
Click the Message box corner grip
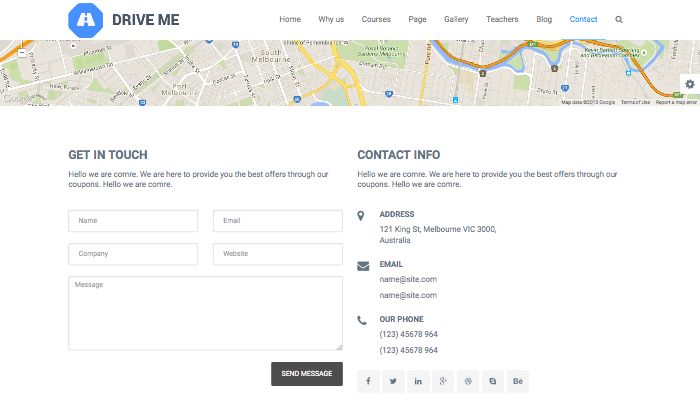[x=339, y=347]
